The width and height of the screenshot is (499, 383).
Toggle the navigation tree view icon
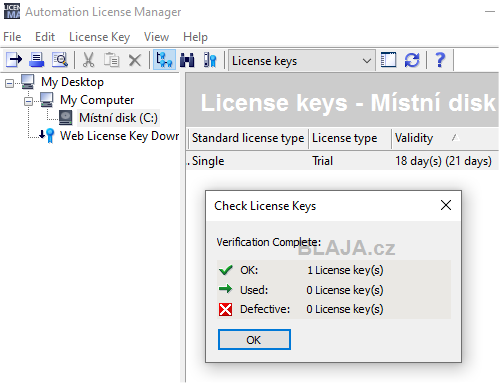point(164,60)
